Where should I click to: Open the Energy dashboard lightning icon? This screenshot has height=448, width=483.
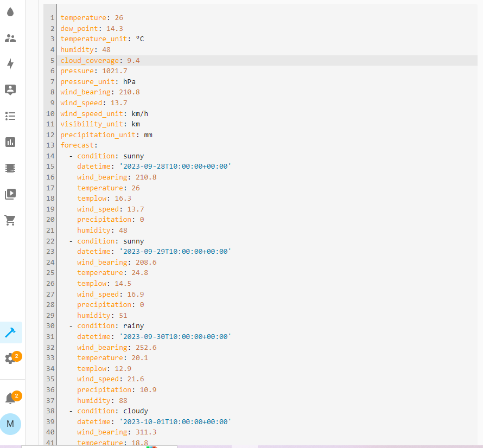10,64
